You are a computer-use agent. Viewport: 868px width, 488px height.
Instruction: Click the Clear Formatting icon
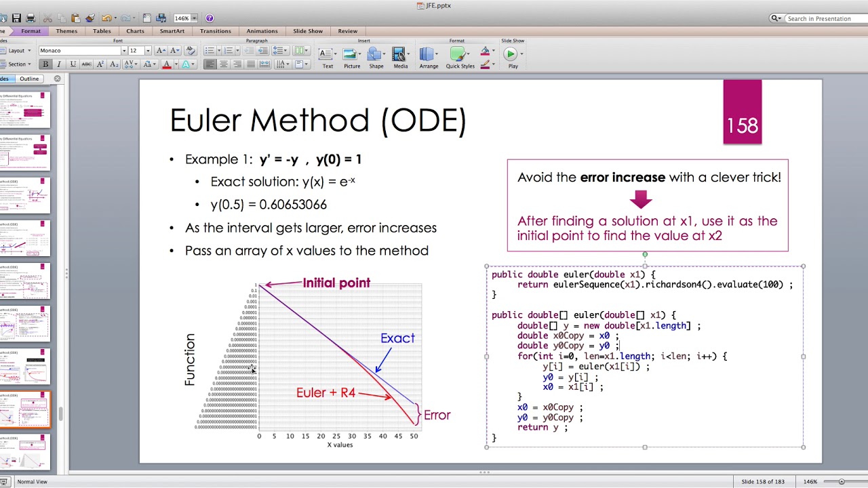190,51
